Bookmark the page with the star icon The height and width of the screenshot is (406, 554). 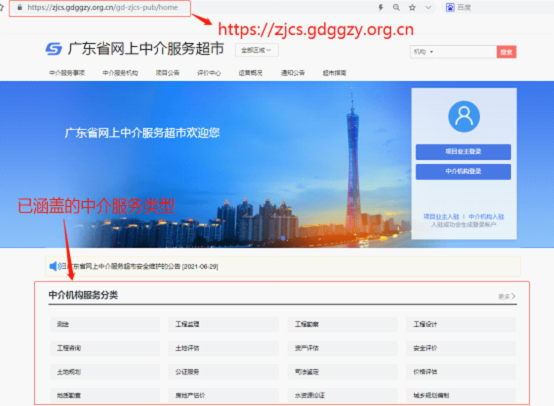point(412,7)
